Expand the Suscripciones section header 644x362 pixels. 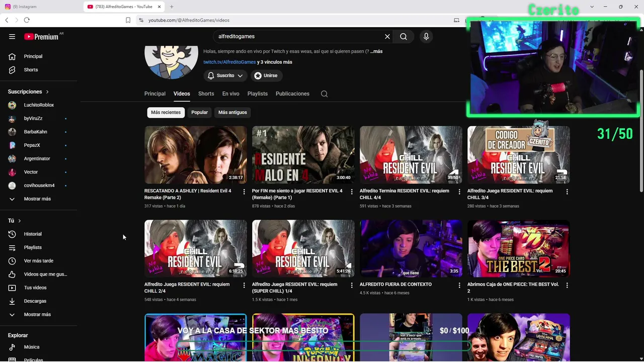pyautogui.click(x=28, y=92)
